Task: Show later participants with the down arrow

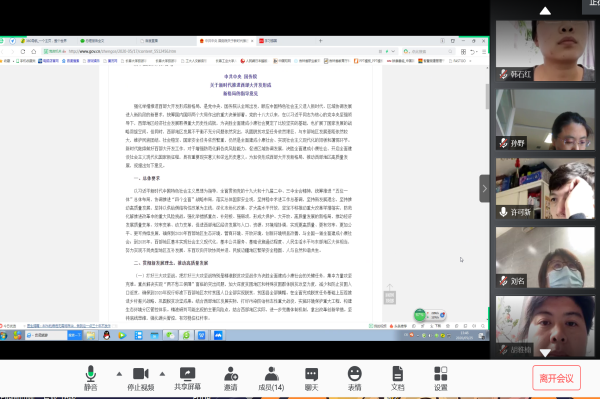Action: coord(545,352)
